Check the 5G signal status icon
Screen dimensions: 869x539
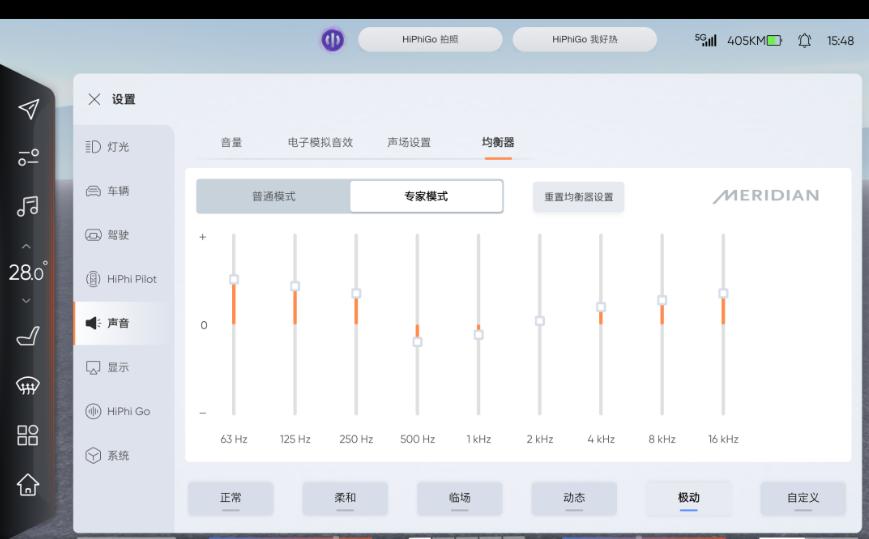click(706, 40)
